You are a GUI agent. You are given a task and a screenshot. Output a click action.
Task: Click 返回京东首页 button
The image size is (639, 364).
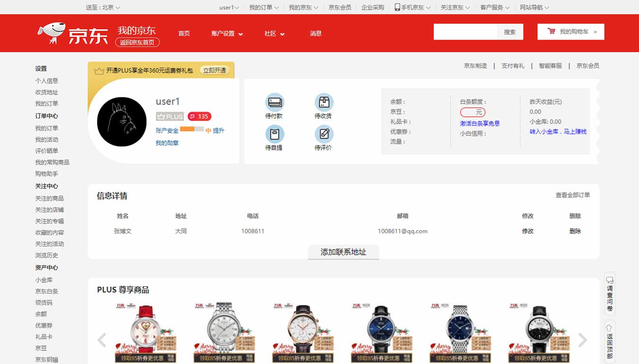pyautogui.click(x=137, y=42)
